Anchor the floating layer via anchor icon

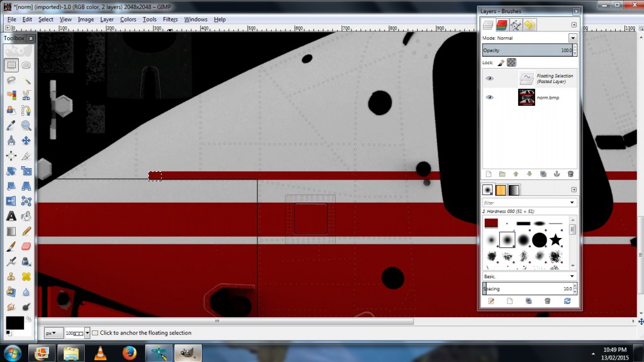coord(557,174)
